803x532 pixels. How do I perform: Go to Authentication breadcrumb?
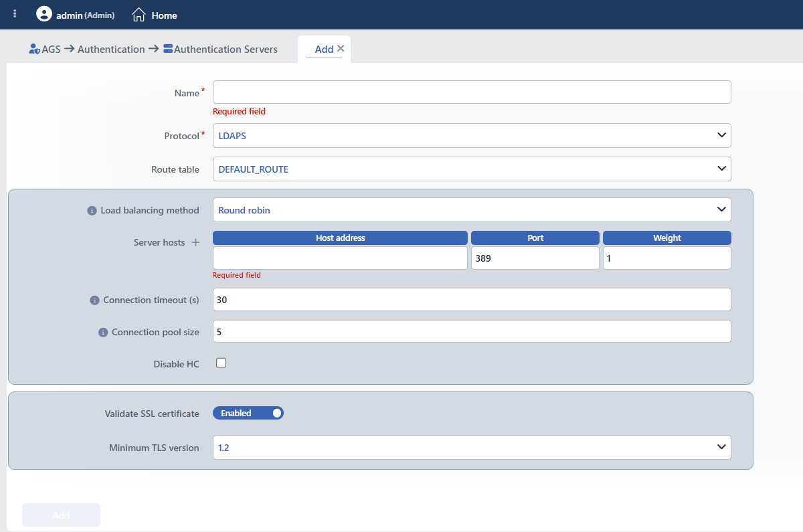[x=111, y=49]
